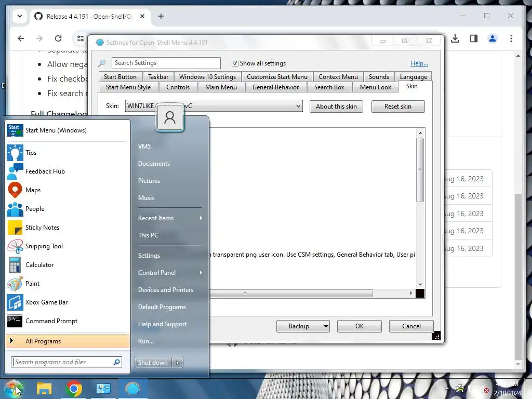Image resolution: width=532 pixels, height=399 pixels.
Task: Launch Snipping Tool icon
Action: coord(15,246)
